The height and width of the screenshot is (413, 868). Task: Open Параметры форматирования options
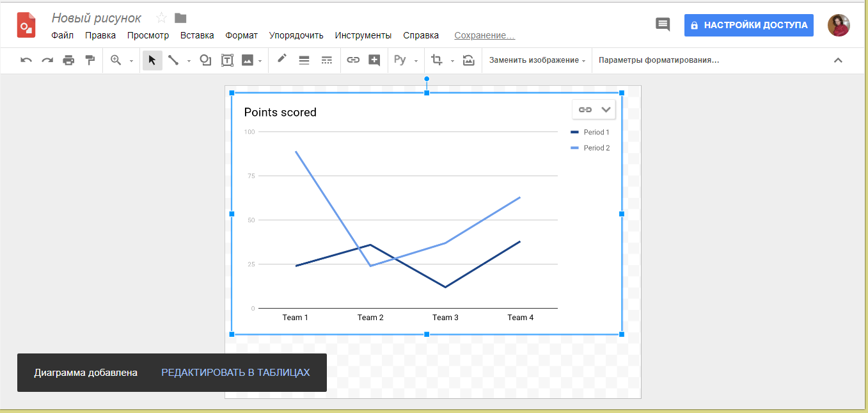[659, 60]
